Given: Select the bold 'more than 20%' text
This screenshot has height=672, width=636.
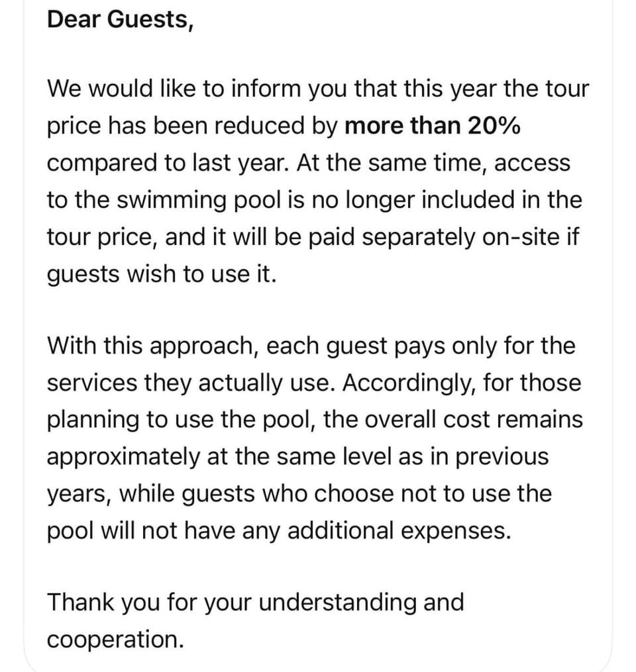Looking at the screenshot, I should click(x=433, y=126).
